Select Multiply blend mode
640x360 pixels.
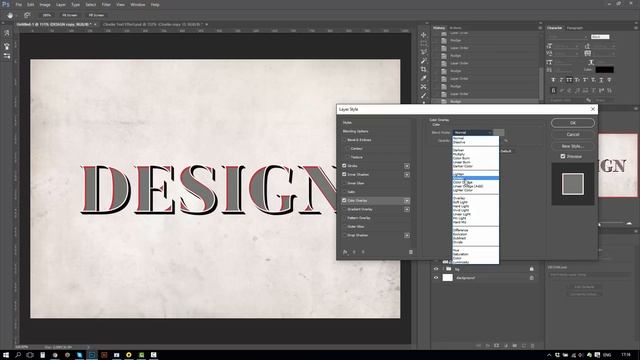pos(476,154)
